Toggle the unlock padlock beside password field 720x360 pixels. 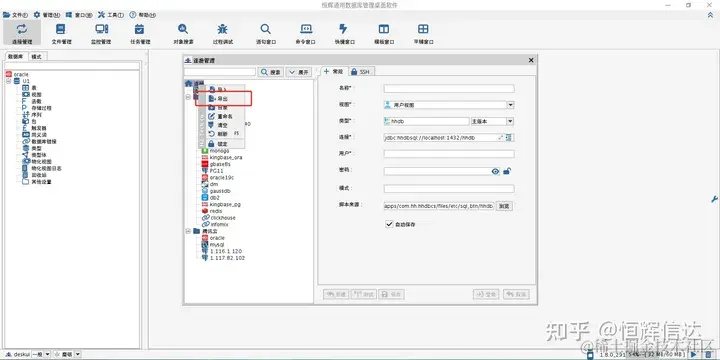coord(506,171)
